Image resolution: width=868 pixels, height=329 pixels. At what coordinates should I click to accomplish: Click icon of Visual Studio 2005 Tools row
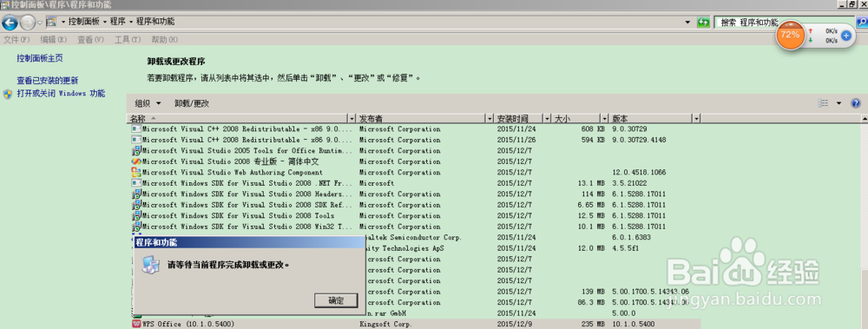[x=136, y=151]
